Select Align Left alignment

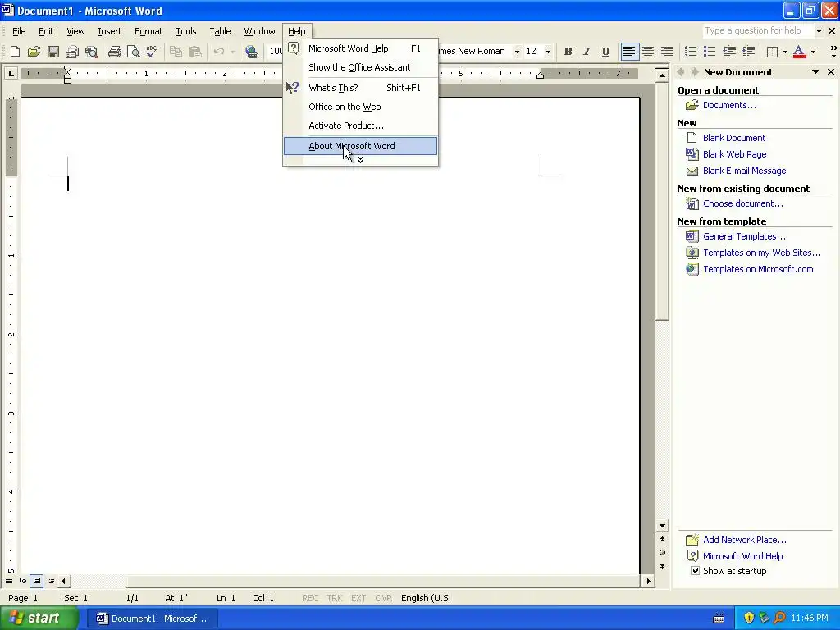pyautogui.click(x=629, y=52)
